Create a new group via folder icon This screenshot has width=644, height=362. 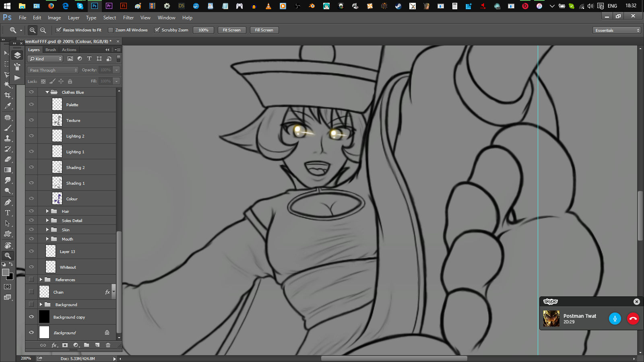click(x=87, y=345)
